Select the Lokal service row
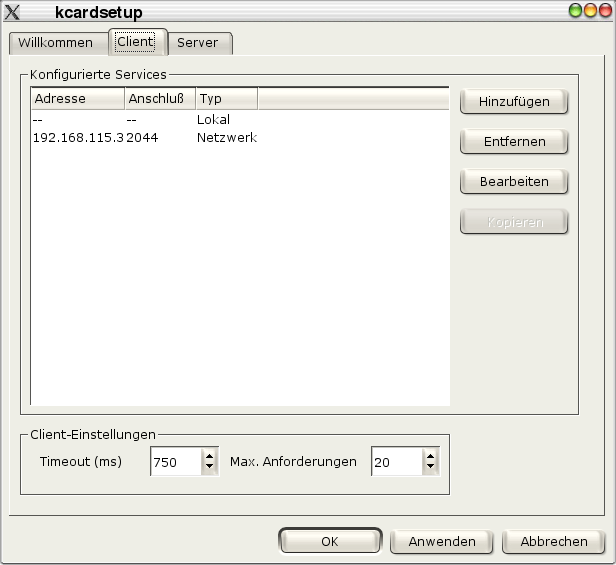616x565 pixels. tap(240, 119)
